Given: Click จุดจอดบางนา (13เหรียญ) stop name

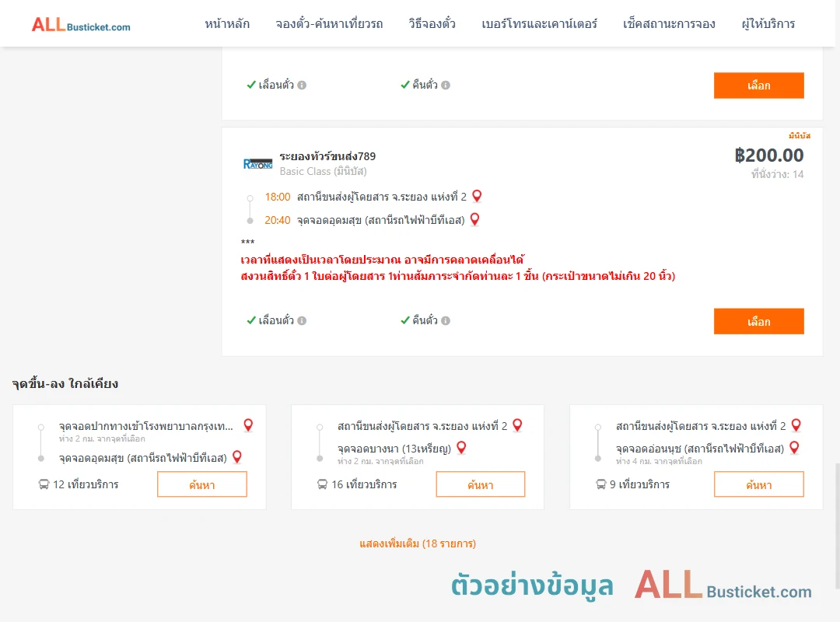Looking at the screenshot, I should click(x=394, y=449).
